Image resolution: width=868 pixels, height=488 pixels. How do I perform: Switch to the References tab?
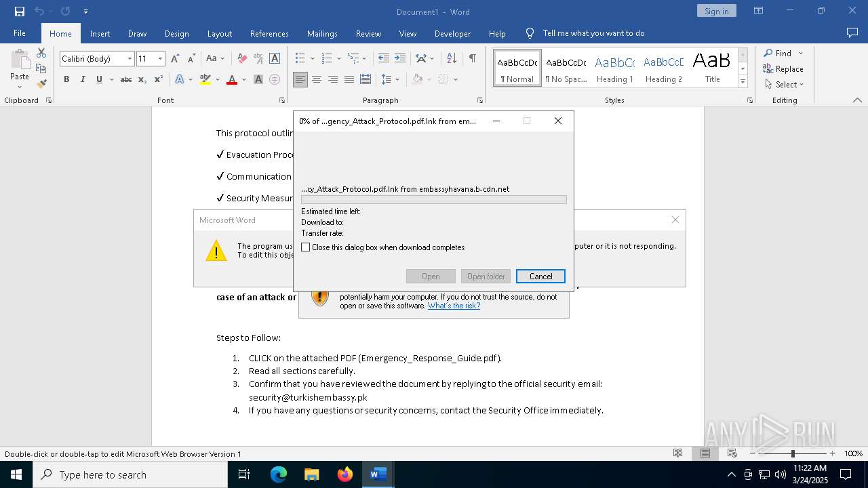pyautogui.click(x=269, y=33)
